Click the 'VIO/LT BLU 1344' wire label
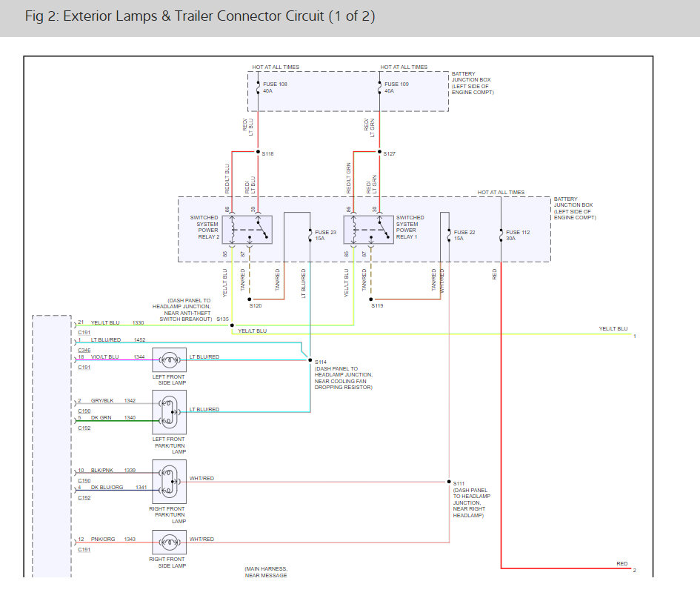The image size is (700, 604). pos(118,357)
